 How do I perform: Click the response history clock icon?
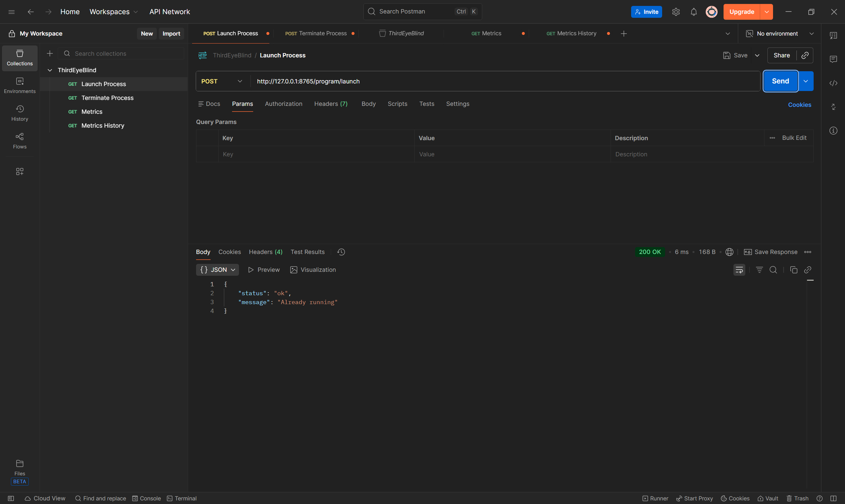tap(341, 252)
